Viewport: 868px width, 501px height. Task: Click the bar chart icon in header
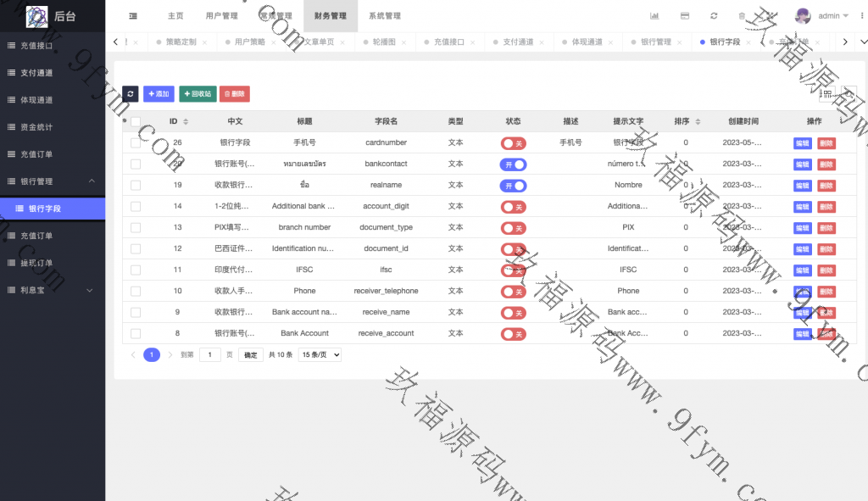pyautogui.click(x=654, y=16)
